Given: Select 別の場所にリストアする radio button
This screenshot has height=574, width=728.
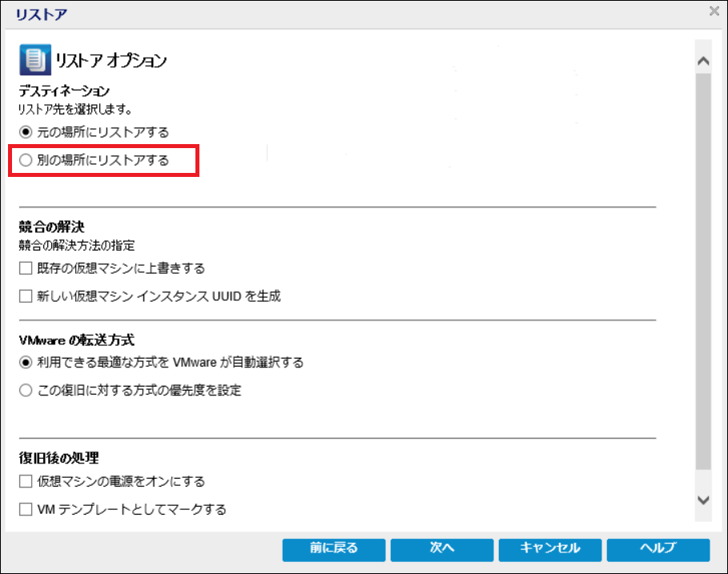Looking at the screenshot, I should click(x=26, y=160).
